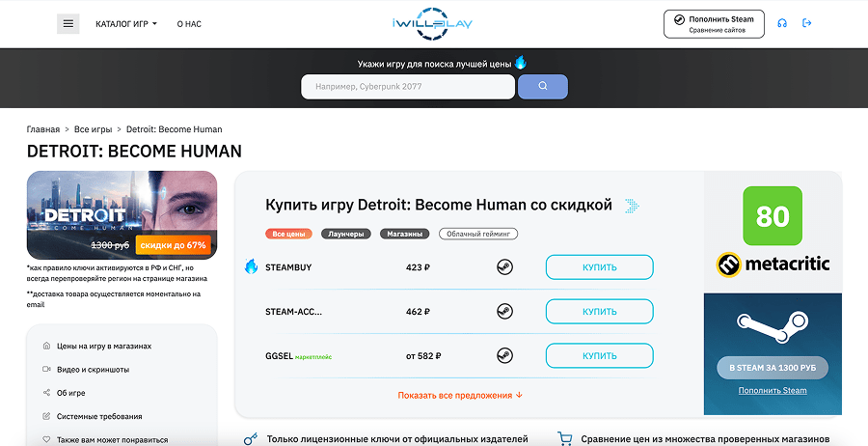Click the скидки до 67% badge
Screen dimensions: 868x446
click(x=173, y=245)
